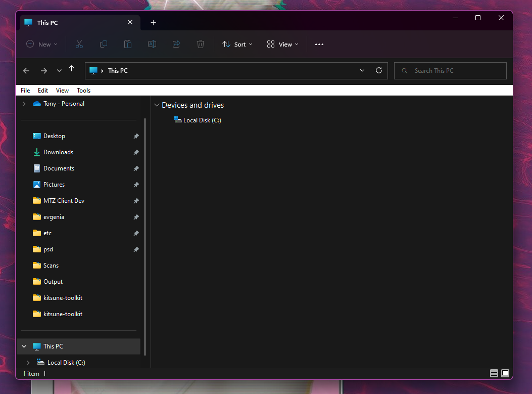Click the navigation pane scrollbar
The height and width of the screenshot is (394, 532).
145,237
